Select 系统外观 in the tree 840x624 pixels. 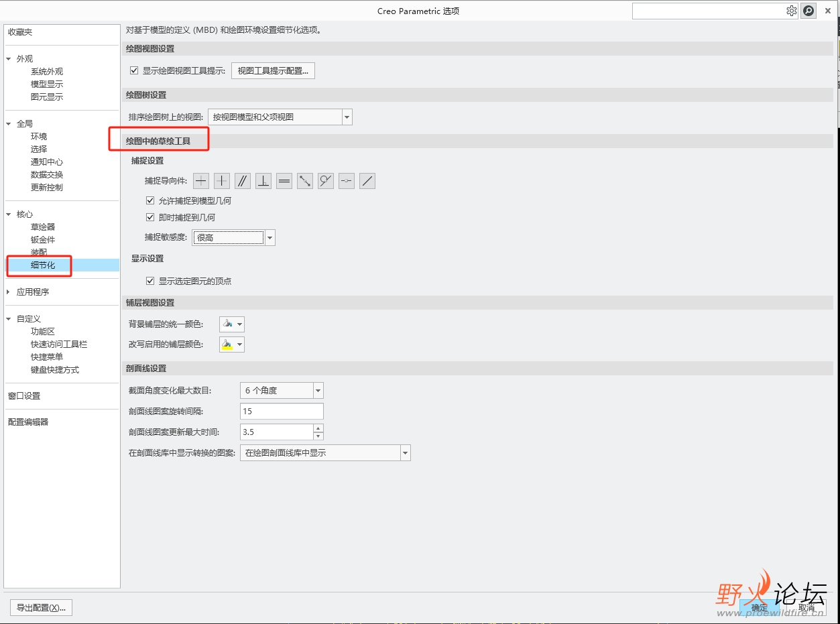[x=47, y=72]
